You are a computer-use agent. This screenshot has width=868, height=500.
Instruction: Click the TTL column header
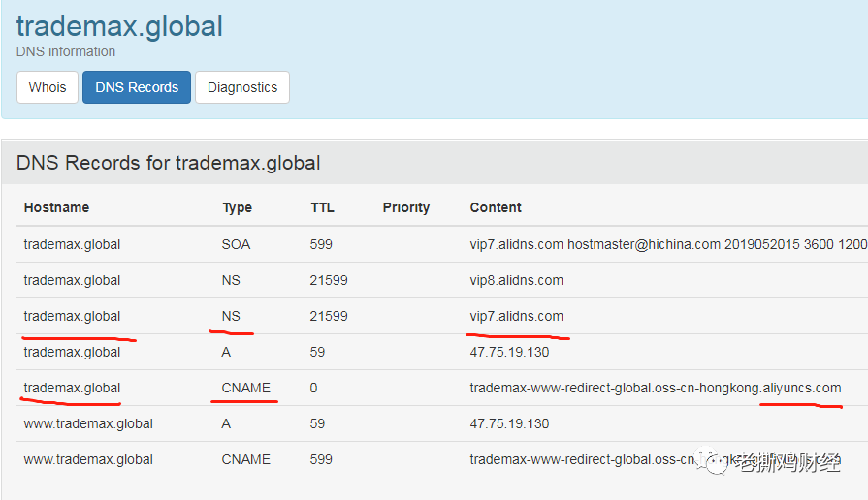tap(322, 207)
